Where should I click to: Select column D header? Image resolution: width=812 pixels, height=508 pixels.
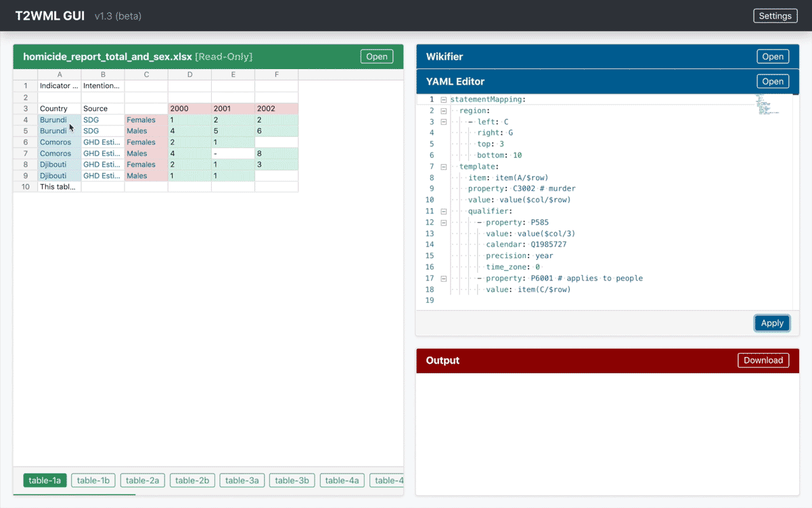[x=189, y=75]
